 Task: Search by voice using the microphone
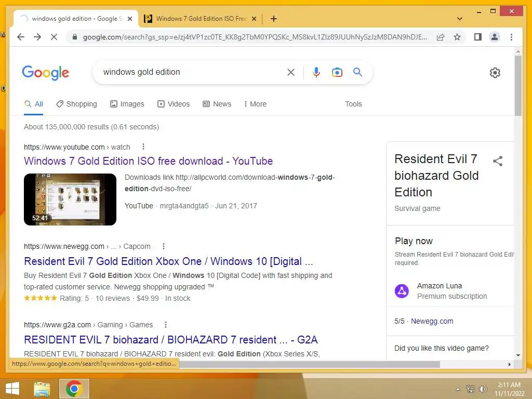click(x=316, y=72)
